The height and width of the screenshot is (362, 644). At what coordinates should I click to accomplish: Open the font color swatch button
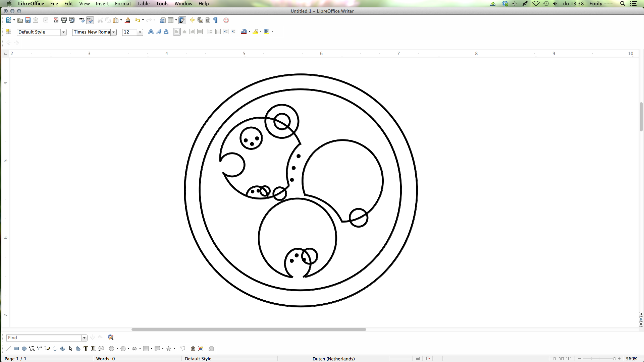coord(244,32)
